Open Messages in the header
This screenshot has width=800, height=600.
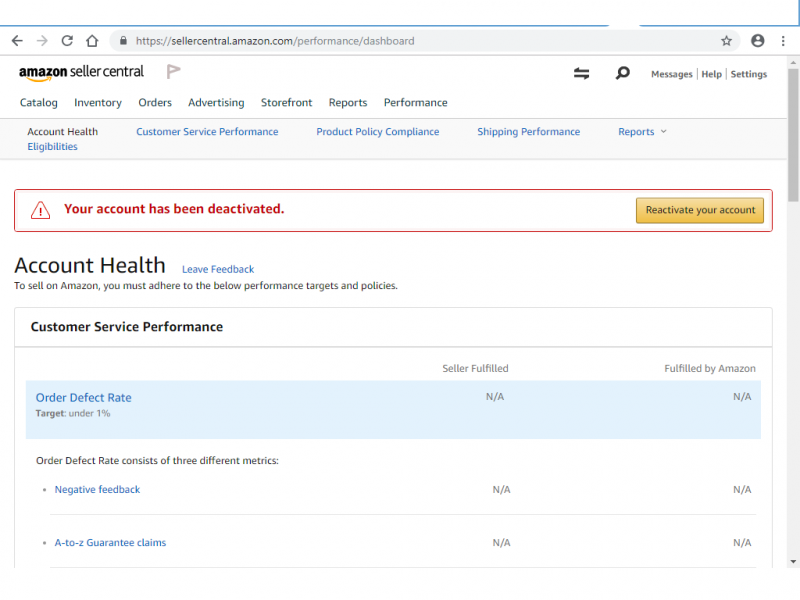point(672,74)
